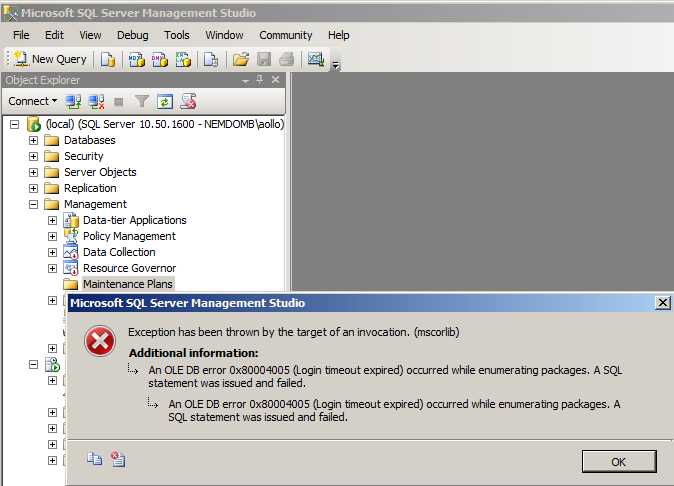Click the Filter funnel icon
Image resolution: width=674 pixels, height=486 pixels.
click(141, 101)
